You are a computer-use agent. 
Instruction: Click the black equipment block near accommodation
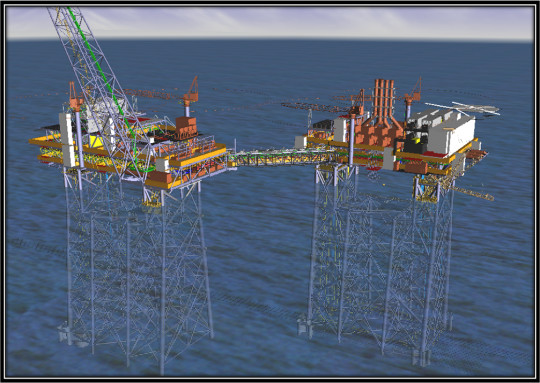[415, 142]
